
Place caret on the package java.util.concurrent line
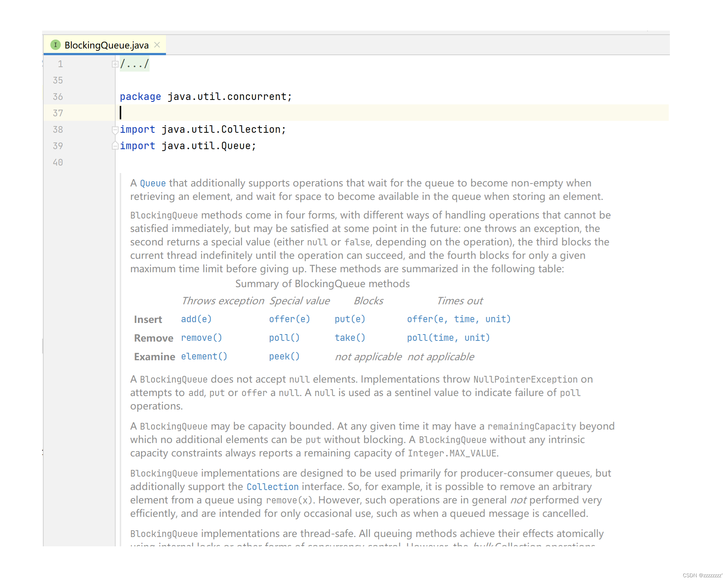[x=206, y=97]
